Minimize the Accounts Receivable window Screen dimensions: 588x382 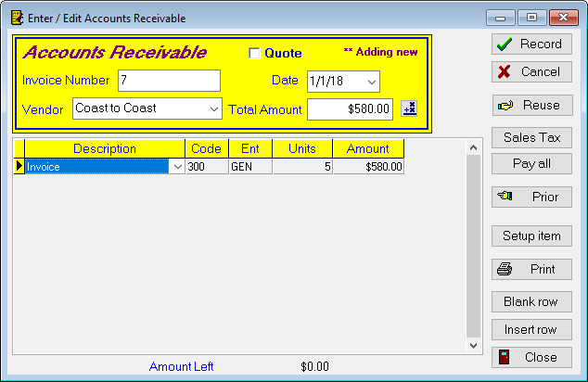point(500,18)
